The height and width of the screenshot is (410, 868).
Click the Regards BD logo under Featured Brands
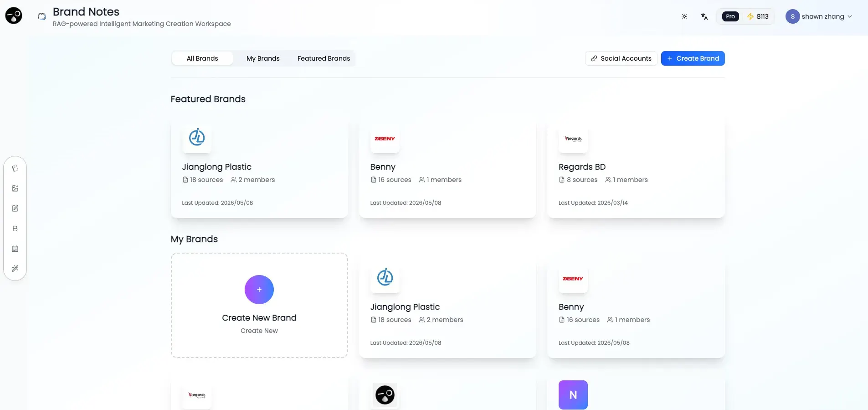click(x=573, y=138)
